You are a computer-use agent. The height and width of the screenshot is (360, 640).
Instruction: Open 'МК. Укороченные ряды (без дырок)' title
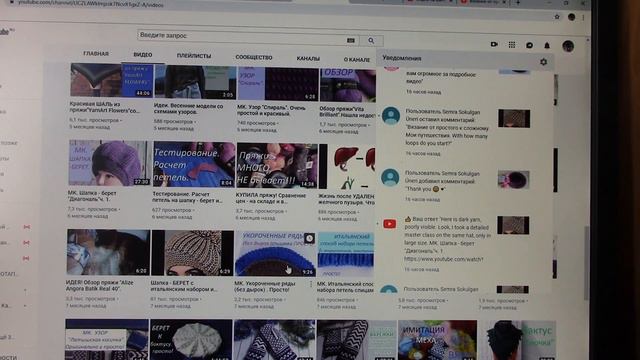(265, 286)
